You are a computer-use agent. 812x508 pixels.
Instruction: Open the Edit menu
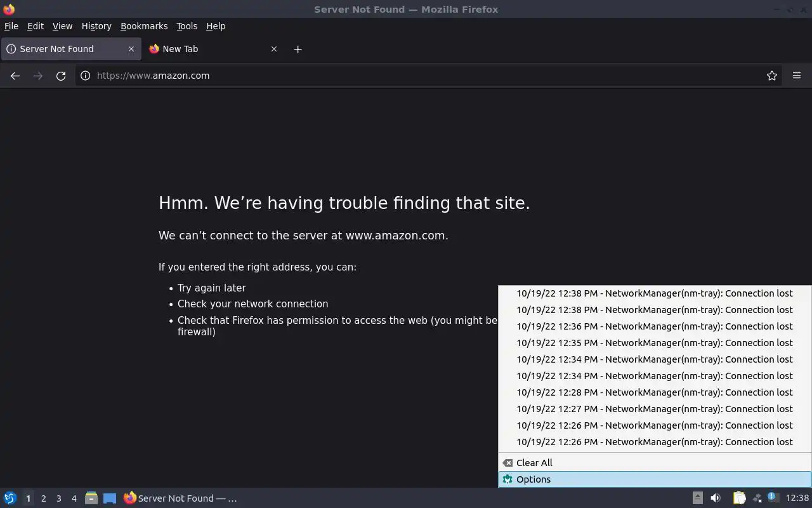coord(36,26)
